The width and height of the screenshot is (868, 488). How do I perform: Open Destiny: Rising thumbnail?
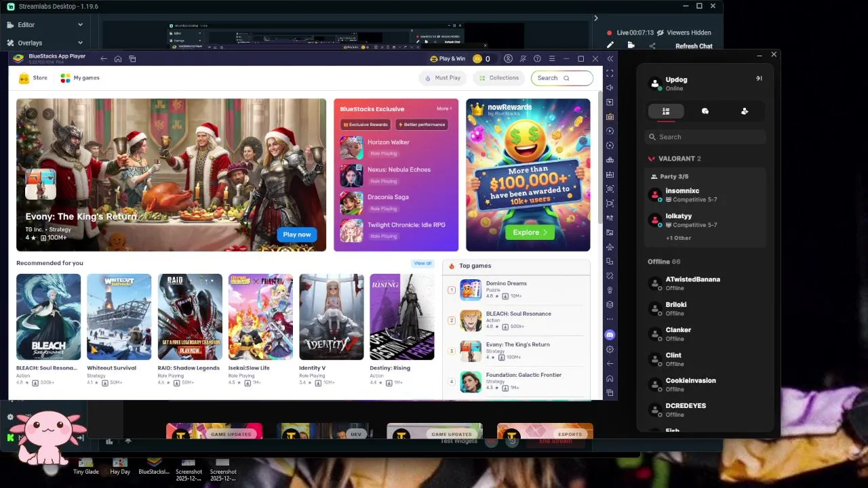(x=401, y=317)
